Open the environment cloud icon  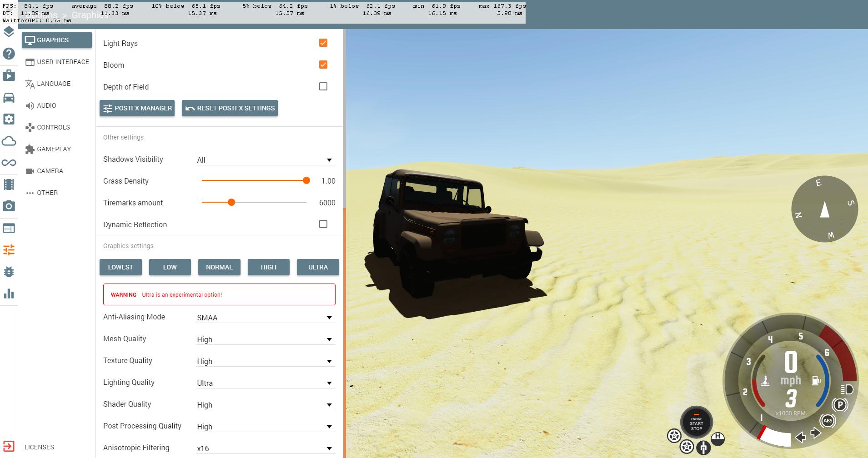(9, 141)
